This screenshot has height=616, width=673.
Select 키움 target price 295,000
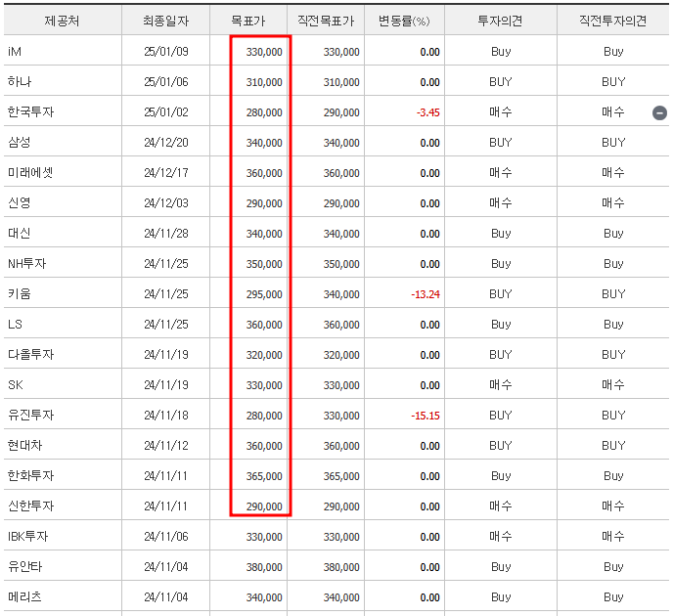click(x=264, y=294)
